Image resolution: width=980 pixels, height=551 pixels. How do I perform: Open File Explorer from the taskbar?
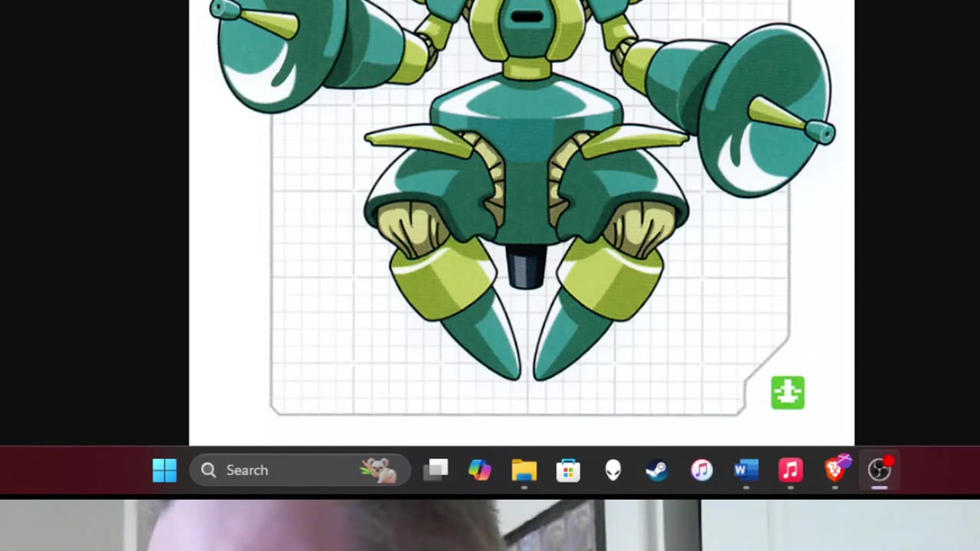point(524,470)
